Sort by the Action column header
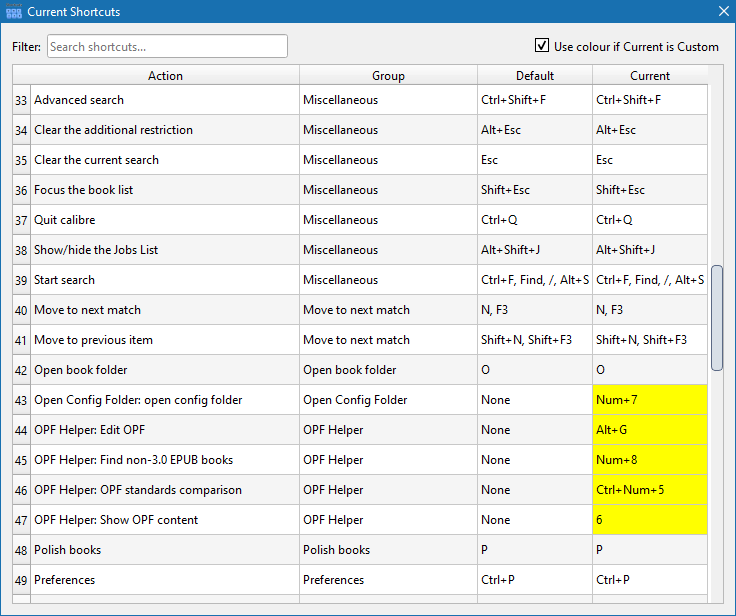The width and height of the screenshot is (736, 616). pos(165,75)
